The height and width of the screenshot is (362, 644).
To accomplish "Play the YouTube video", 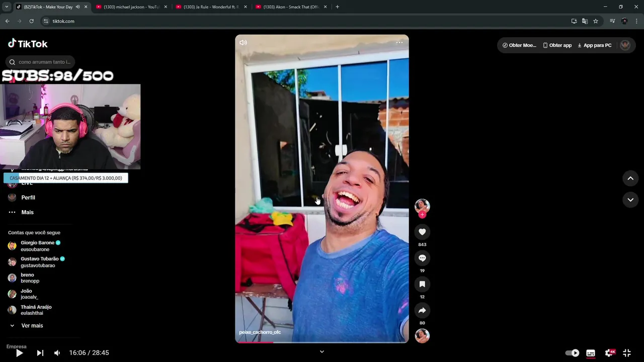I will coord(19,353).
